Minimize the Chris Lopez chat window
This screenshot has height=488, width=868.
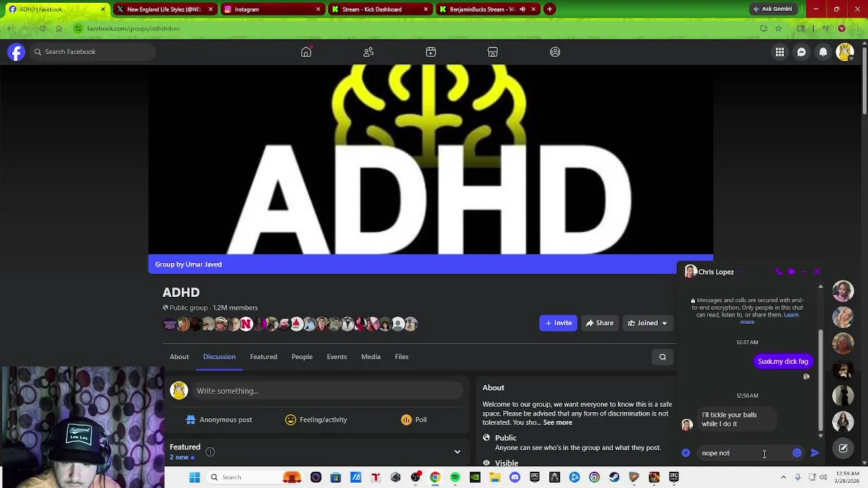[804, 272]
